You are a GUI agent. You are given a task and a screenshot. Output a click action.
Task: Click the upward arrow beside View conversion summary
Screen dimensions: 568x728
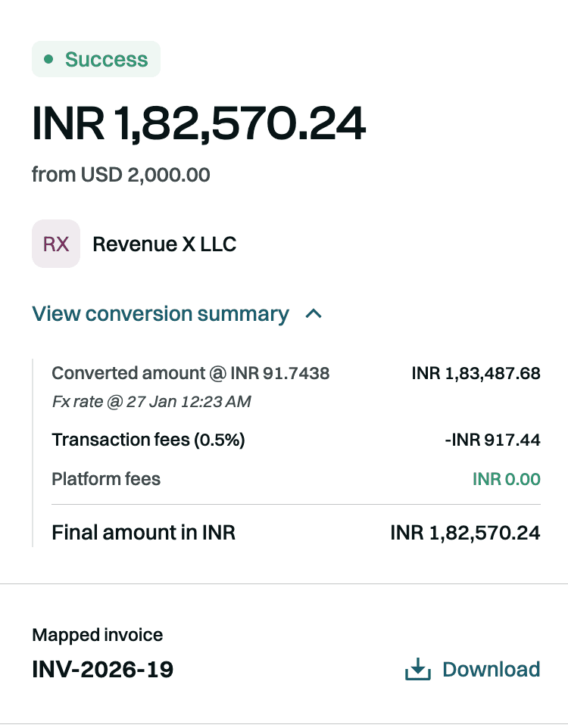pyautogui.click(x=313, y=313)
